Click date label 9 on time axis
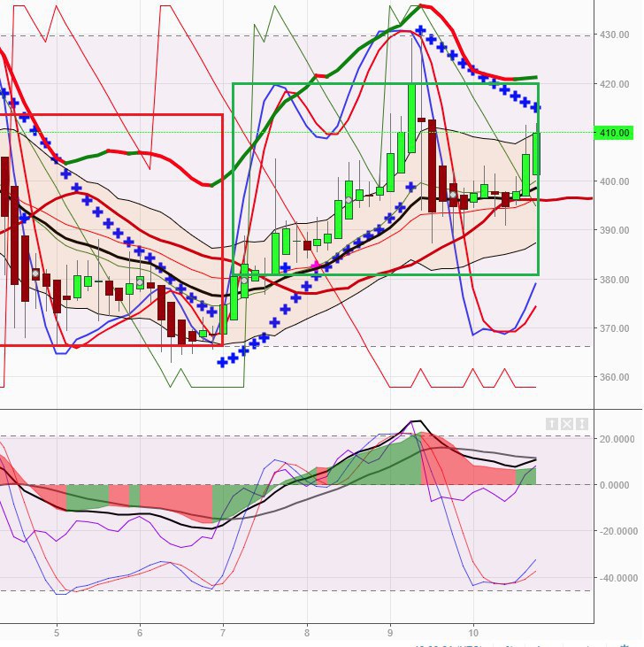The image size is (644, 647). click(x=390, y=633)
